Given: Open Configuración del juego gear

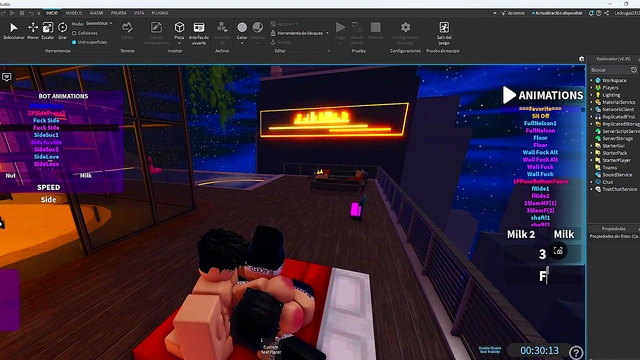Looking at the screenshot, I should click(405, 27).
